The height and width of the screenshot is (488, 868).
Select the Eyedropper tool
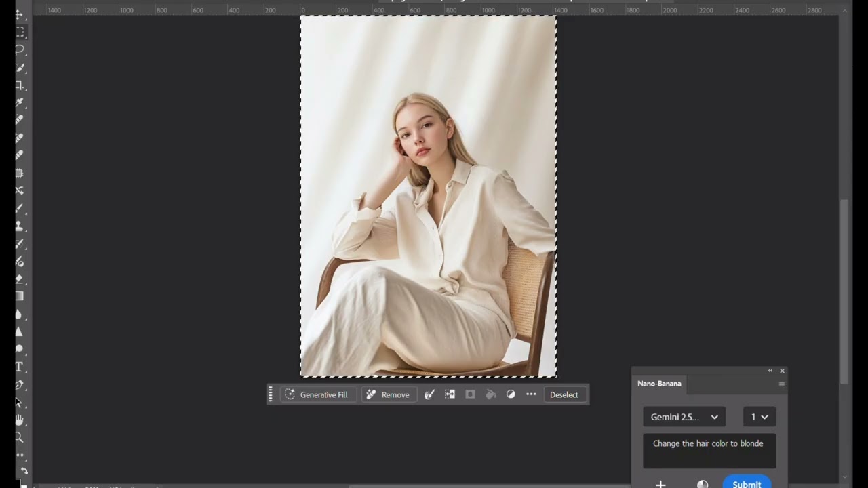[x=20, y=103]
